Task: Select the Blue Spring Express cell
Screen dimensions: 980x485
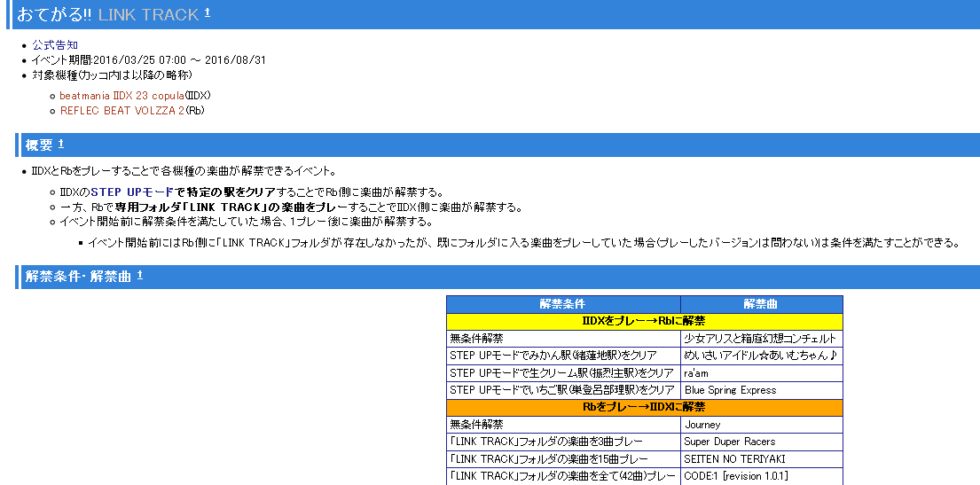Action: click(762, 390)
